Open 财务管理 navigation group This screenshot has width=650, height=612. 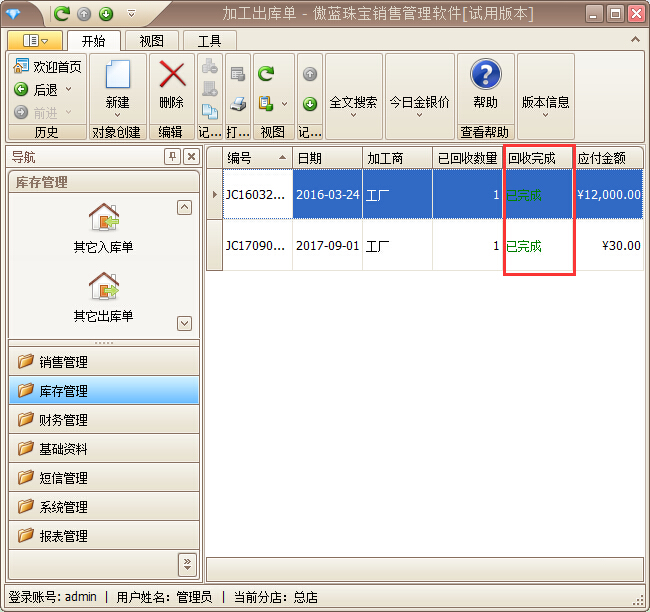tap(103, 420)
